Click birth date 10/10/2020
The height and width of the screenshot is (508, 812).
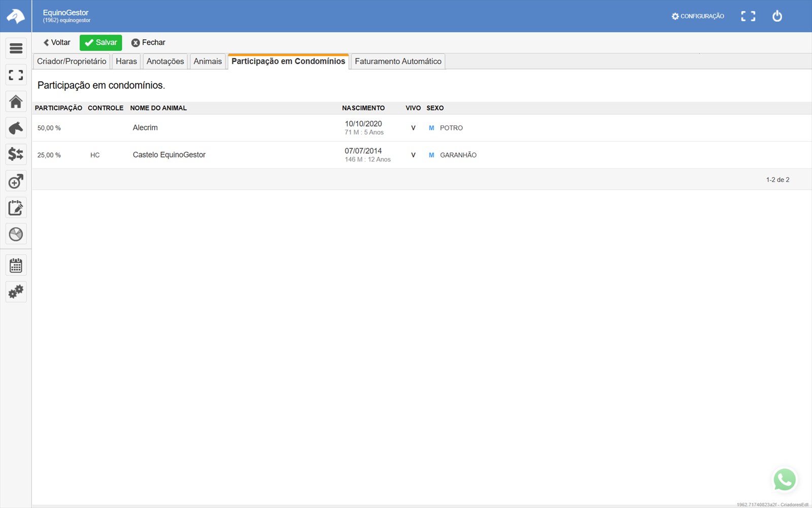coord(363,123)
